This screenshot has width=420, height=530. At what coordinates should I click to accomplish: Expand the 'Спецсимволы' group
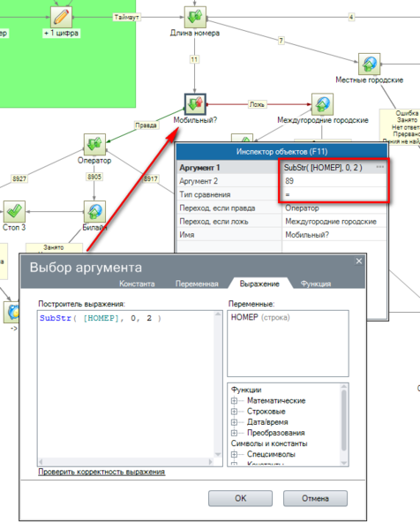pyautogui.click(x=234, y=454)
